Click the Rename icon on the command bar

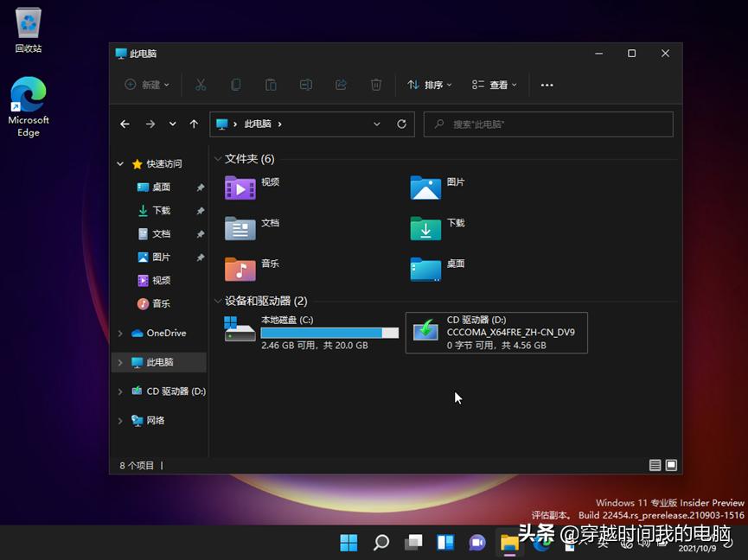point(306,84)
